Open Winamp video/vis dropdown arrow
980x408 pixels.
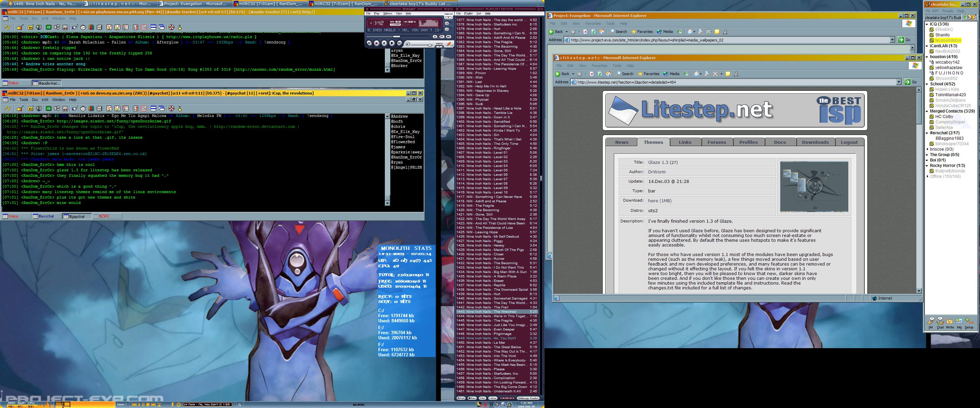(448, 17)
